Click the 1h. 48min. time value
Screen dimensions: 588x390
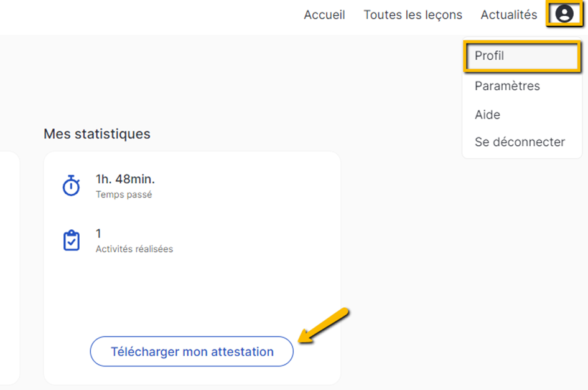(x=125, y=179)
